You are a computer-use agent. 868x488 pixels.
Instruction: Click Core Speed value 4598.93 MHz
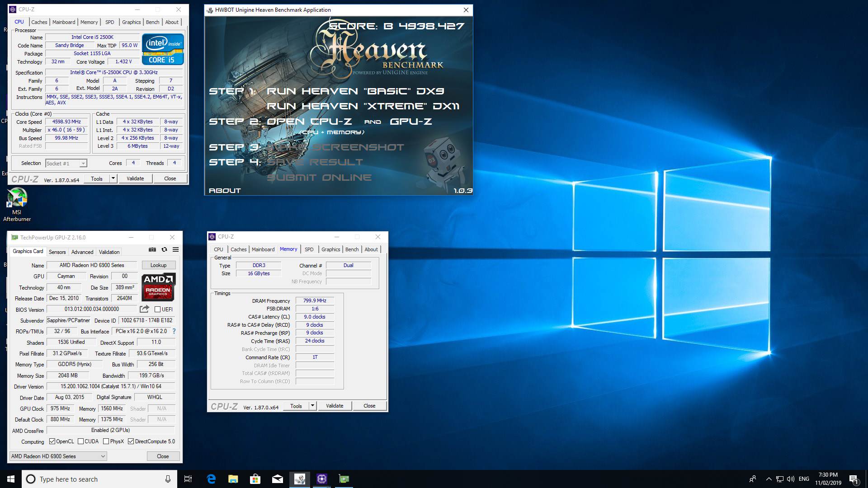[x=67, y=122]
